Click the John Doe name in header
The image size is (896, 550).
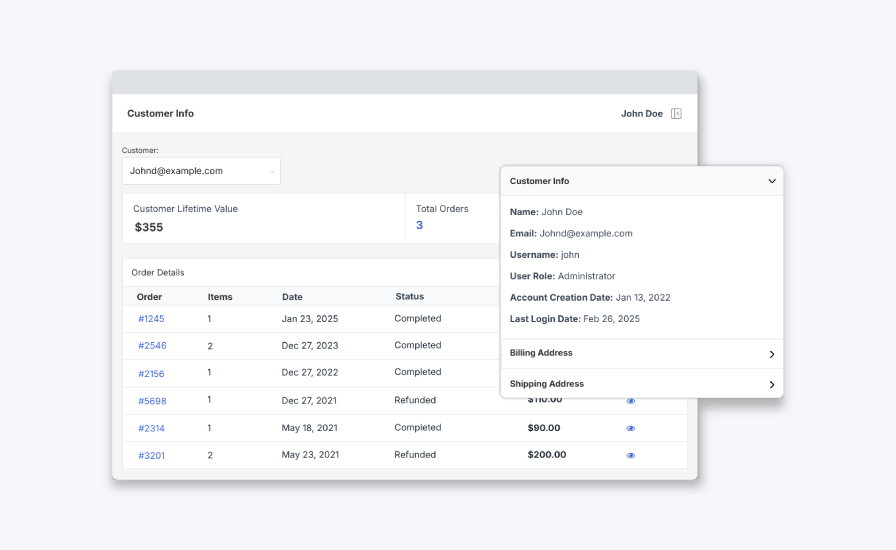(641, 114)
